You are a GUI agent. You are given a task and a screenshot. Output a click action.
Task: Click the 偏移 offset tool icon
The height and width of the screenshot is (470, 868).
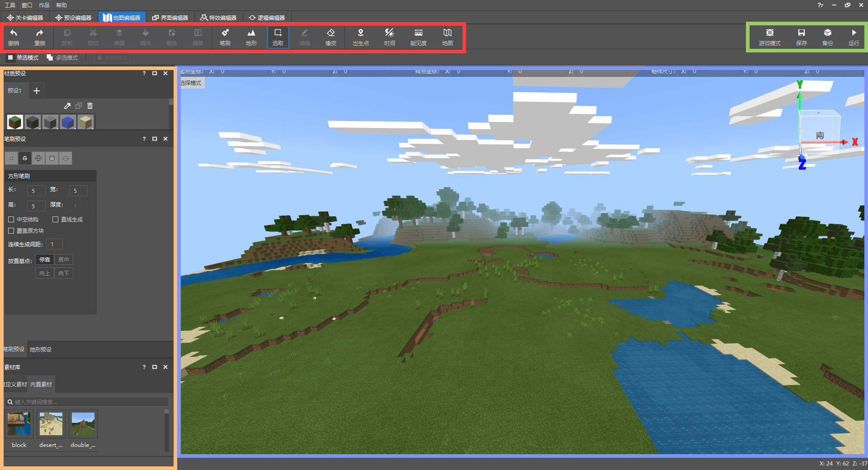pos(198,33)
